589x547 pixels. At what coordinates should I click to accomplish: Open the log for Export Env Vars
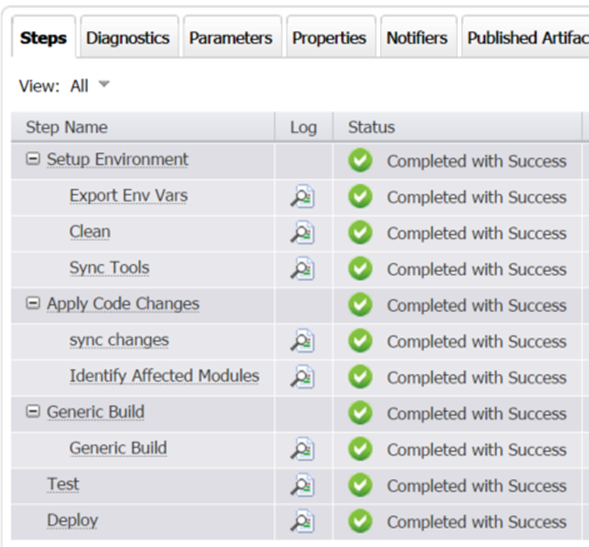pyautogui.click(x=303, y=196)
